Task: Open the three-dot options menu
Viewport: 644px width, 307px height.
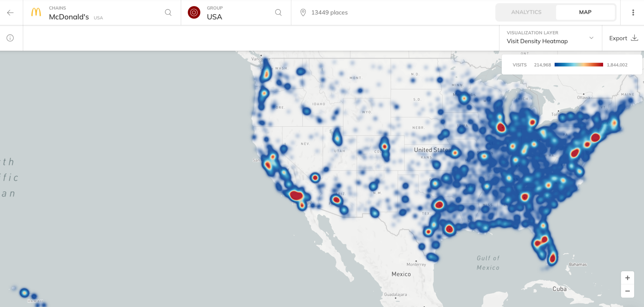Action: pyautogui.click(x=634, y=12)
